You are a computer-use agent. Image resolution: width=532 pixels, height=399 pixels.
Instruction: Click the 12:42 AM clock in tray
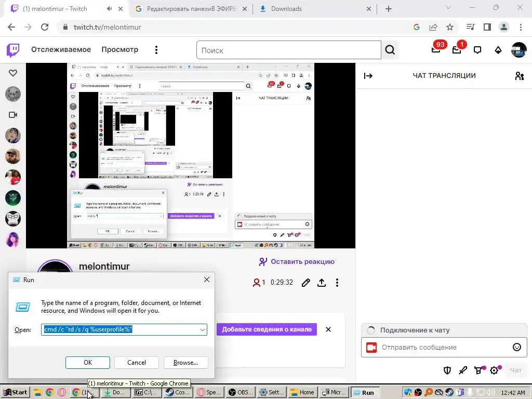pos(513,393)
